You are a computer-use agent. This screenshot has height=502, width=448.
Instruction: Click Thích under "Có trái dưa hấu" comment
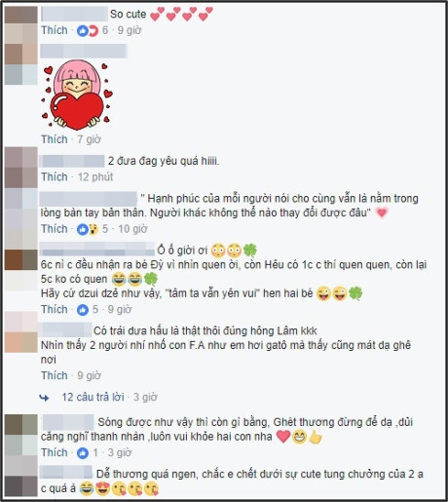pos(55,375)
